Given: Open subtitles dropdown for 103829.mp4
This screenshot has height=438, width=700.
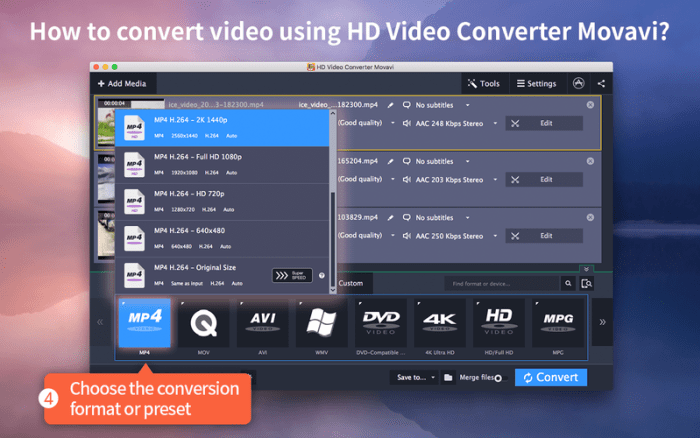Looking at the screenshot, I should pyautogui.click(x=467, y=218).
